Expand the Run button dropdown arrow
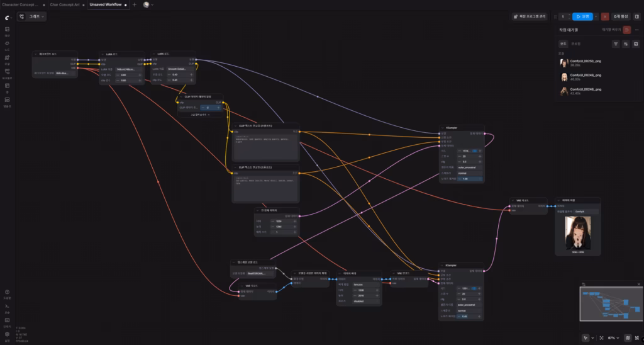Screen dimensions: 644x345 coord(596,16)
